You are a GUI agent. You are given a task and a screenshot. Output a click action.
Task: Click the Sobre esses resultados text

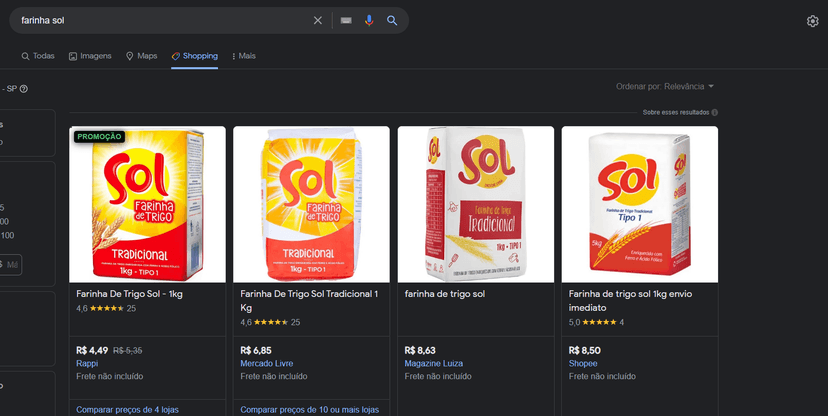pos(676,112)
